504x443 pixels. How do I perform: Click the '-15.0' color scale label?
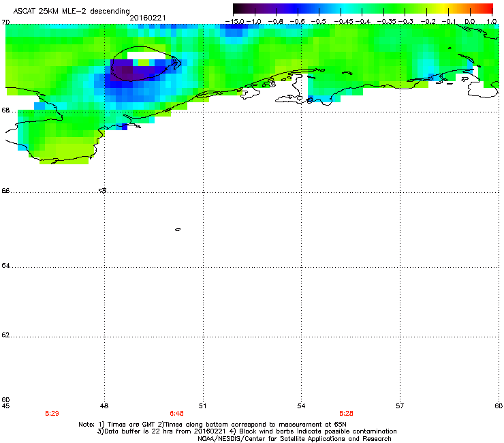pyautogui.click(x=235, y=22)
